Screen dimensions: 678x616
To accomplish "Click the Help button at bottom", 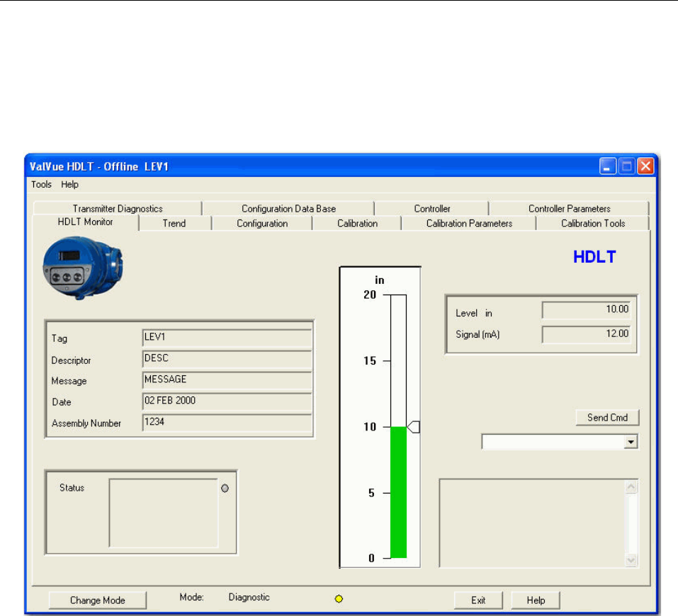I will (536, 600).
